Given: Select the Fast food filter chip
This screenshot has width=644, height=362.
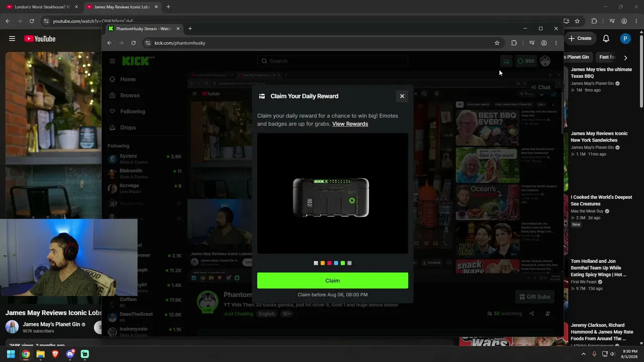Looking at the screenshot, I should 607,57.
